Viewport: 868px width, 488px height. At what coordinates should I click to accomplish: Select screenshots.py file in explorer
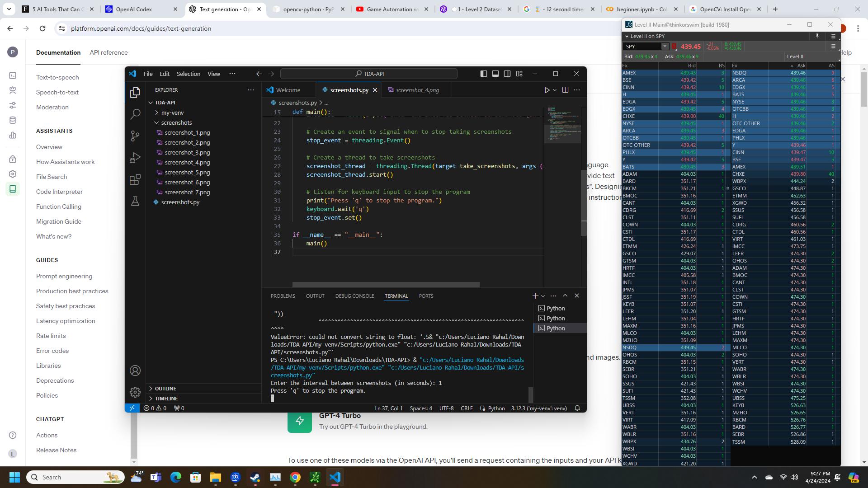[181, 202]
